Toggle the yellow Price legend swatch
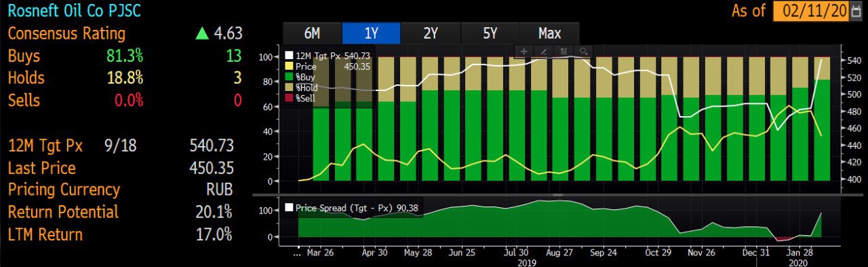868x267 pixels. point(290,67)
